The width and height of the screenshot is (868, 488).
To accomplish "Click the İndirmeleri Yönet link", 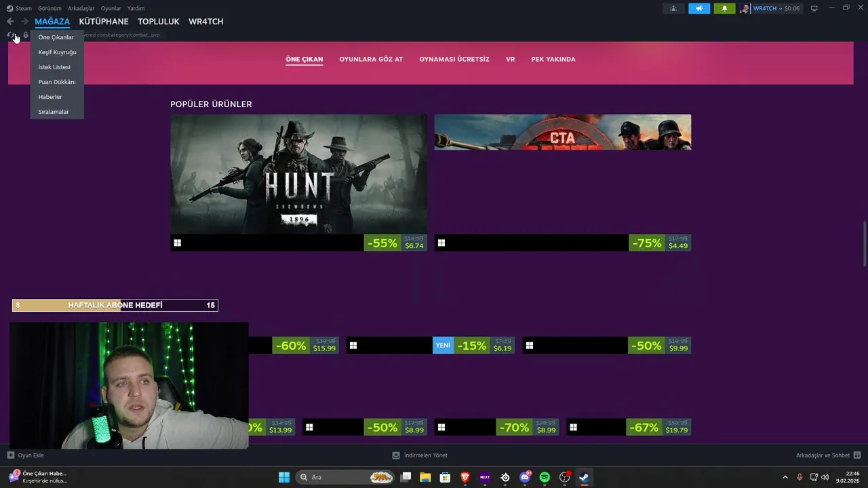I will (426, 455).
